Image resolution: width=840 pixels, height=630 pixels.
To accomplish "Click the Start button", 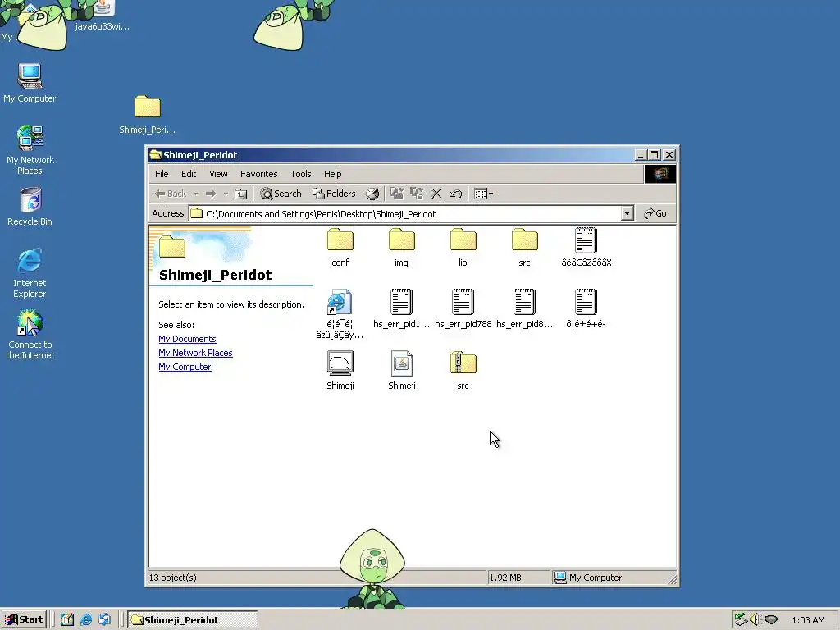I will click(x=24, y=620).
